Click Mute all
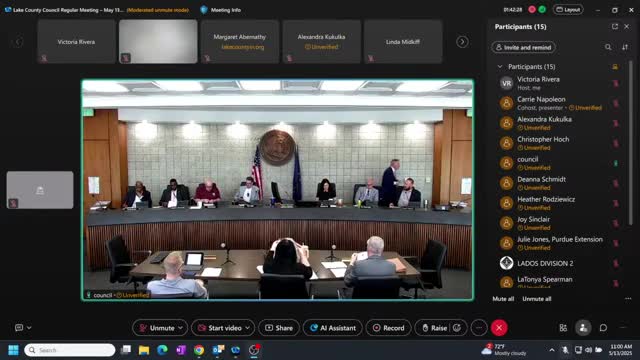 coord(503,299)
